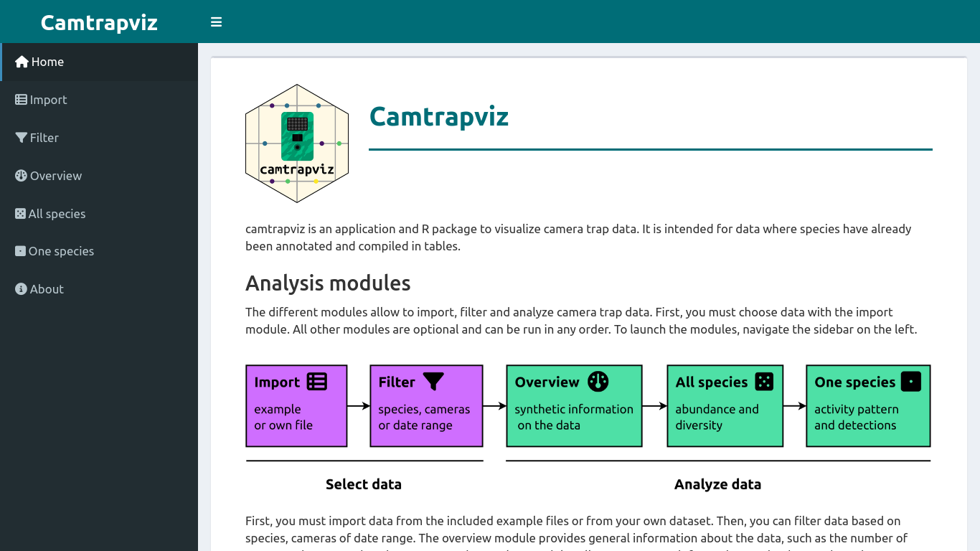The height and width of the screenshot is (551, 980).
Task: Select the funnel icon beside Filter
Action: [20, 137]
